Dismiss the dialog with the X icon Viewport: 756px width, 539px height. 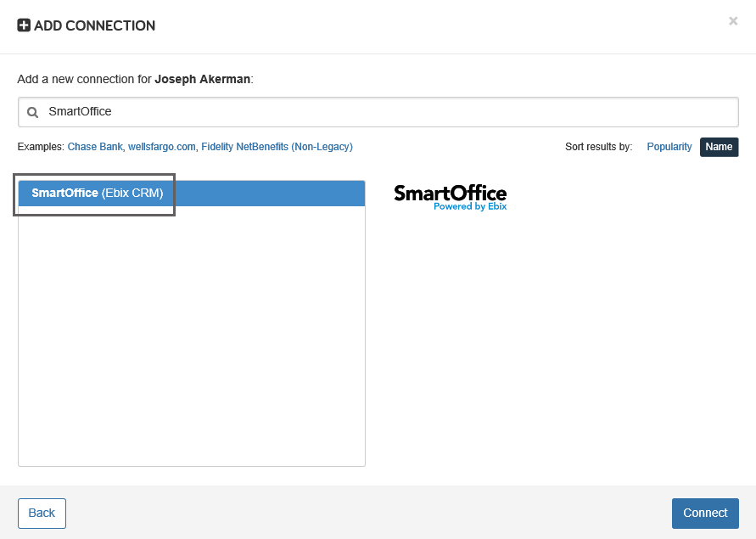[x=733, y=21]
